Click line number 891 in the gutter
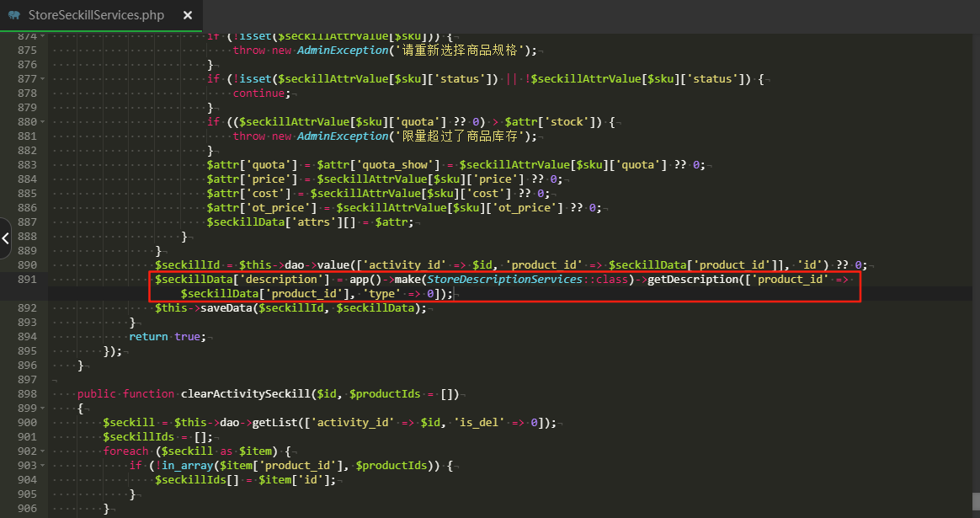 27,280
